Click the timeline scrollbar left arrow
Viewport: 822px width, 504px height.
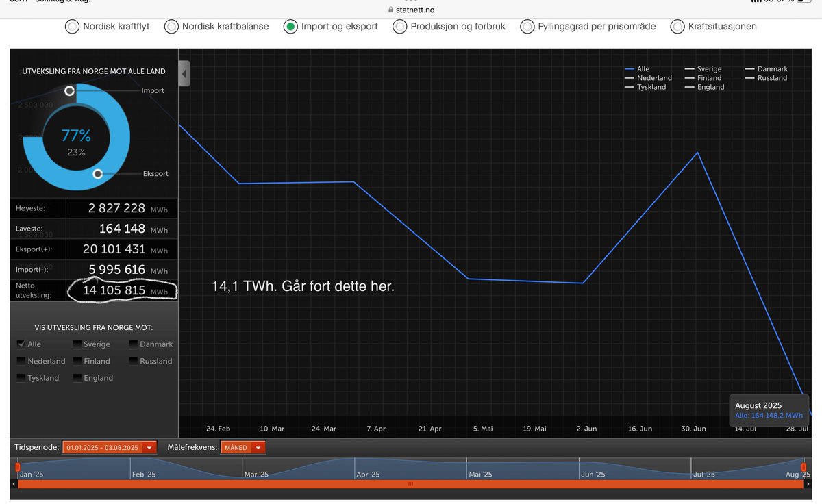(x=14, y=484)
